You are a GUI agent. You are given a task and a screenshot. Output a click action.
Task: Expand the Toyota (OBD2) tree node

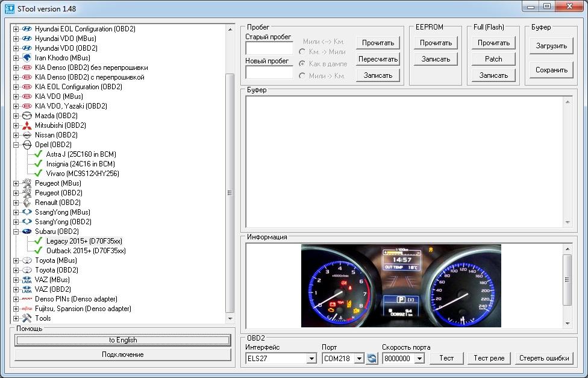[x=16, y=270]
